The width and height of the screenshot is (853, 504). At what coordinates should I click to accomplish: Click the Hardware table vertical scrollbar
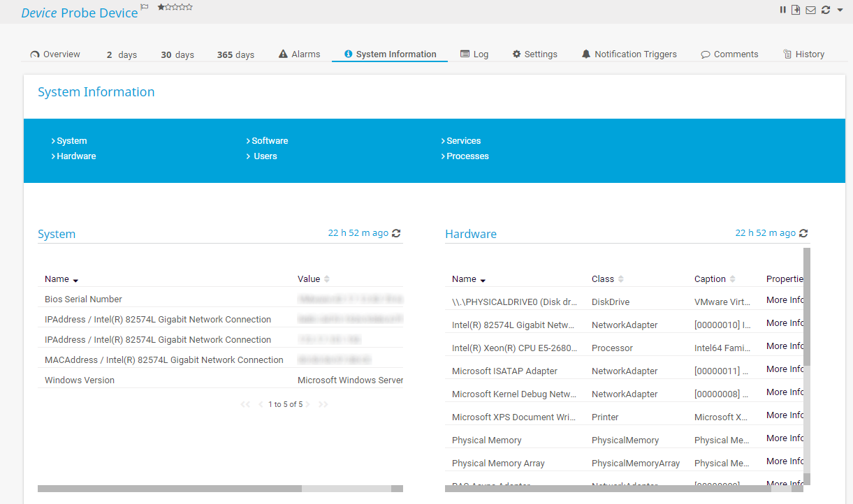(807, 307)
